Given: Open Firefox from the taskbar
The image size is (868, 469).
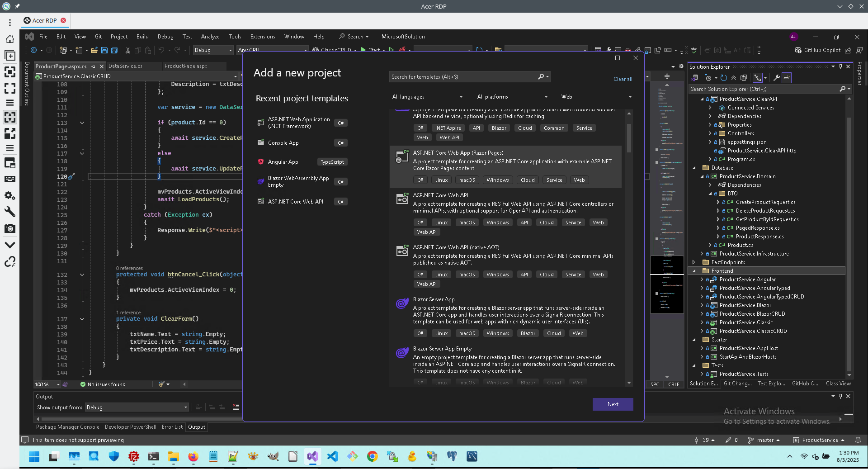Looking at the screenshot, I should pos(193,456).
